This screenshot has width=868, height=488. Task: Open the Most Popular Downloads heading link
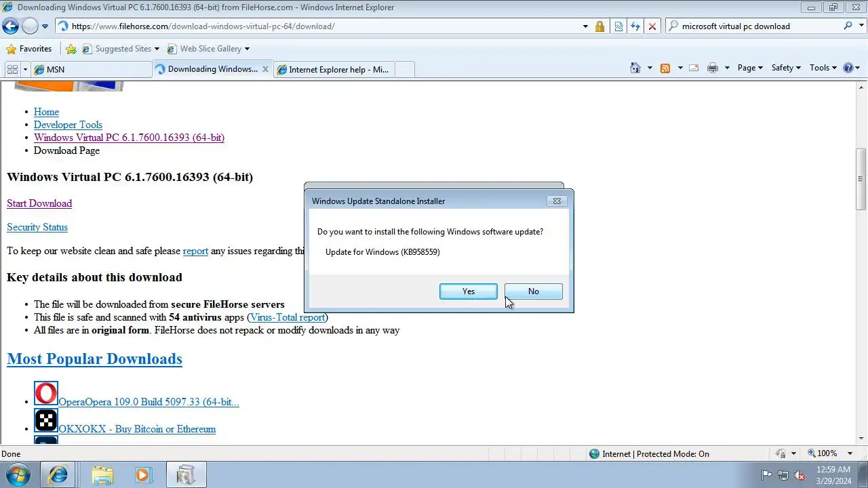94,359
